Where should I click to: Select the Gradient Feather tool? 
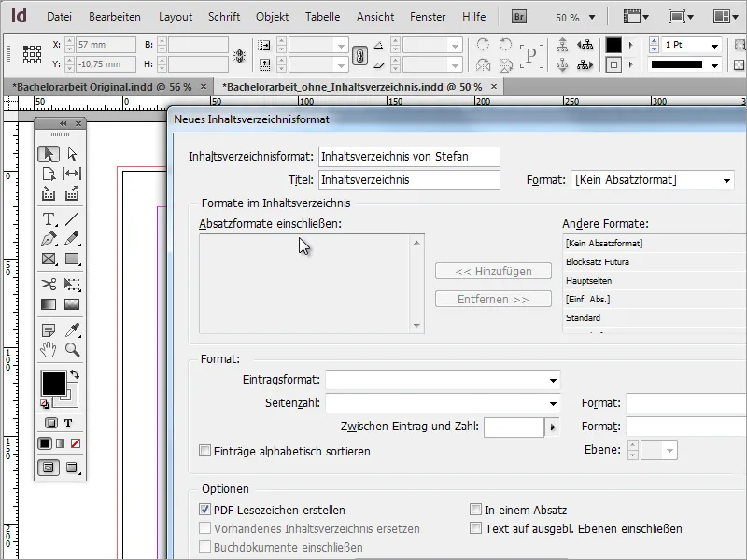pyautogui.click(x=72, y=304)
